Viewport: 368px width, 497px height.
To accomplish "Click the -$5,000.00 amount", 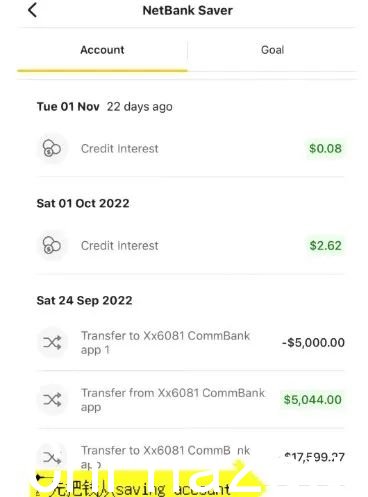I will click(313, 343).
